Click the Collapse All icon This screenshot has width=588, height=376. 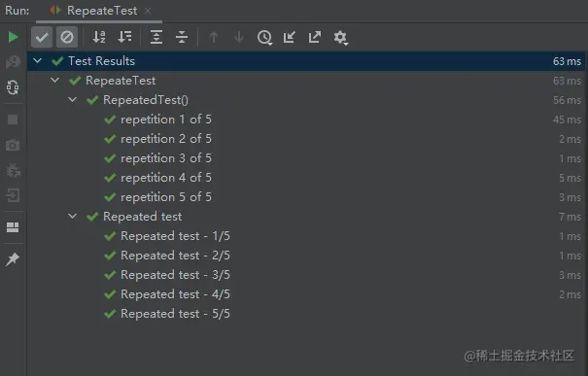182,37
